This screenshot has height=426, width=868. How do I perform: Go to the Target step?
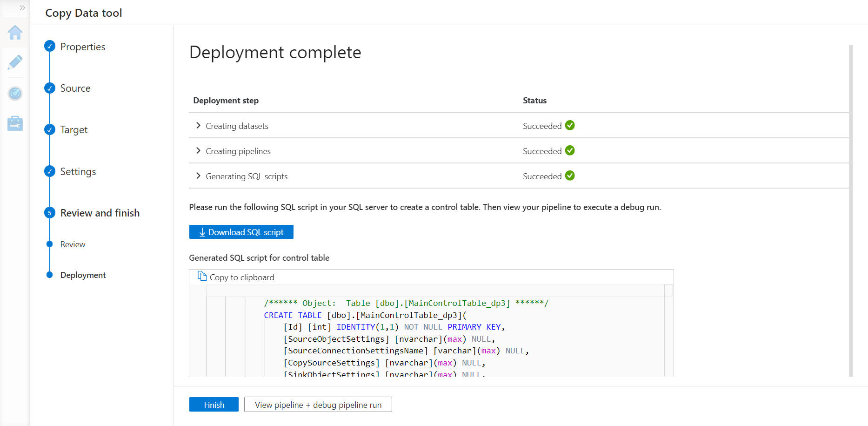click(x=73, y=130)
